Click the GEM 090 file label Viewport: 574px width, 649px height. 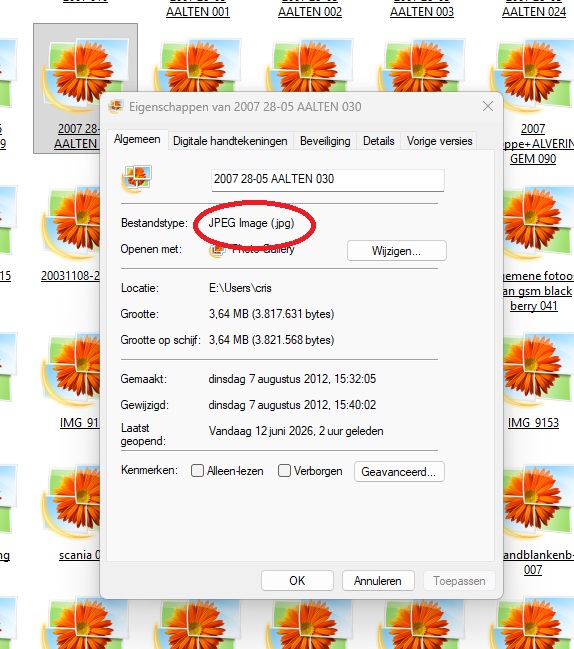pyautogui.click(x=533, y=159)
